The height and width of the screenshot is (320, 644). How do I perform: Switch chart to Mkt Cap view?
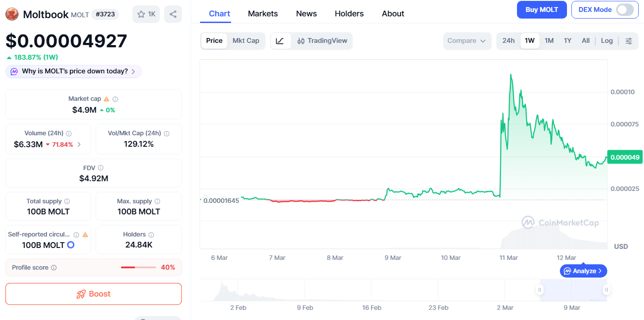(x=246, y=41)
